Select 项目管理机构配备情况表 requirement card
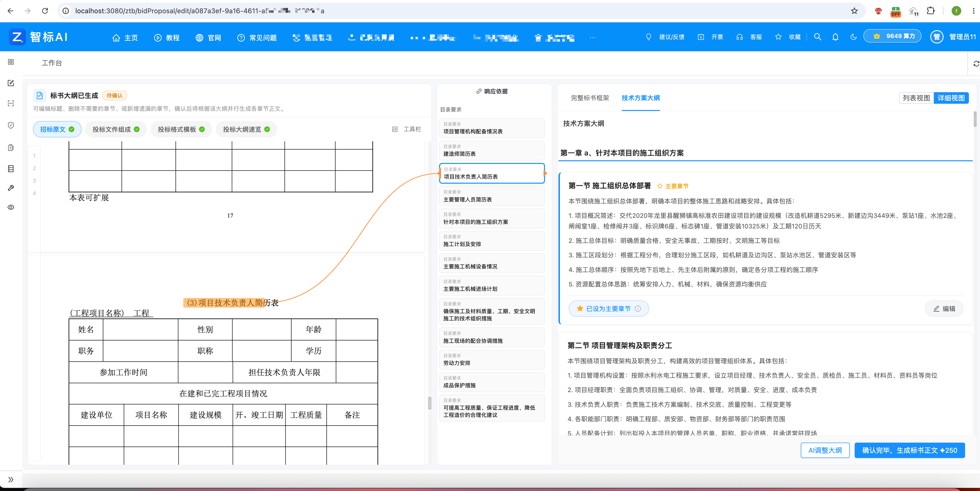The image size is (980, 491). click(x=492, y=128)
